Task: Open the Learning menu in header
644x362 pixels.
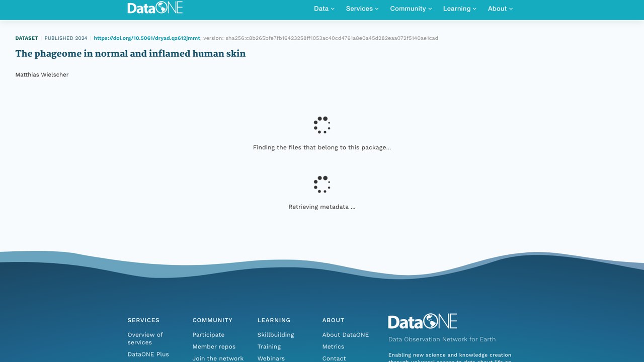Action: tap(460, 9)
